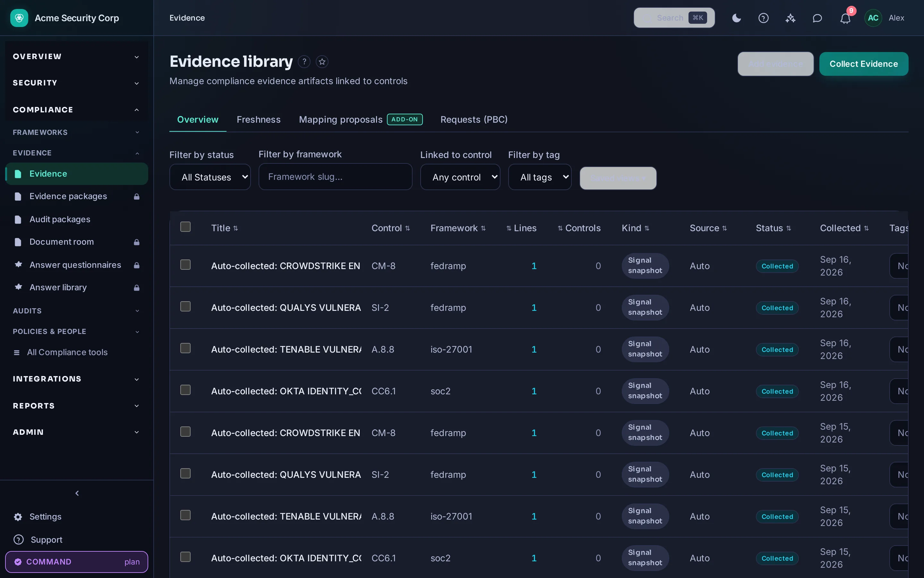
Task: Open the Saved views dropdown button
Action: (x=618, y=178)
